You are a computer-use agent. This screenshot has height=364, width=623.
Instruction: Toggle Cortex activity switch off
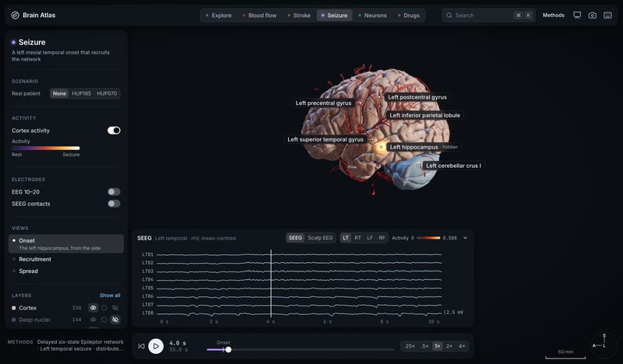click(114, 130)
